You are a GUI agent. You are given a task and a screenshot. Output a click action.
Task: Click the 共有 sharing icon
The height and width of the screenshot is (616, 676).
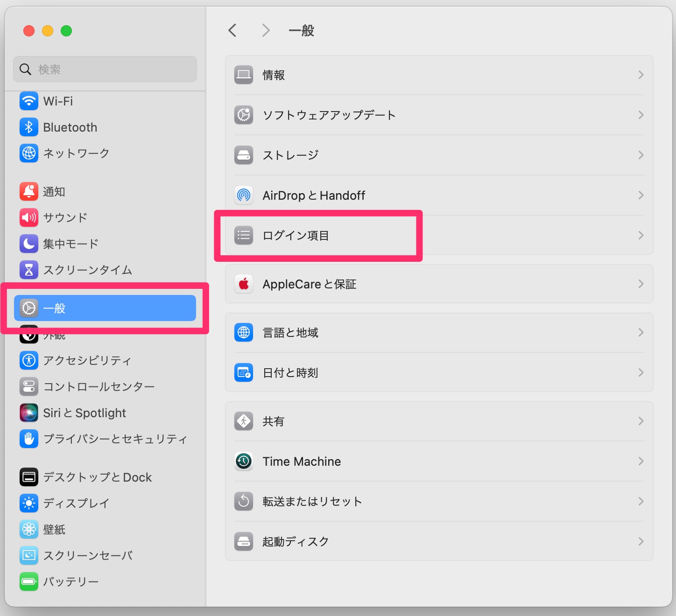click(x=244, y=421)
